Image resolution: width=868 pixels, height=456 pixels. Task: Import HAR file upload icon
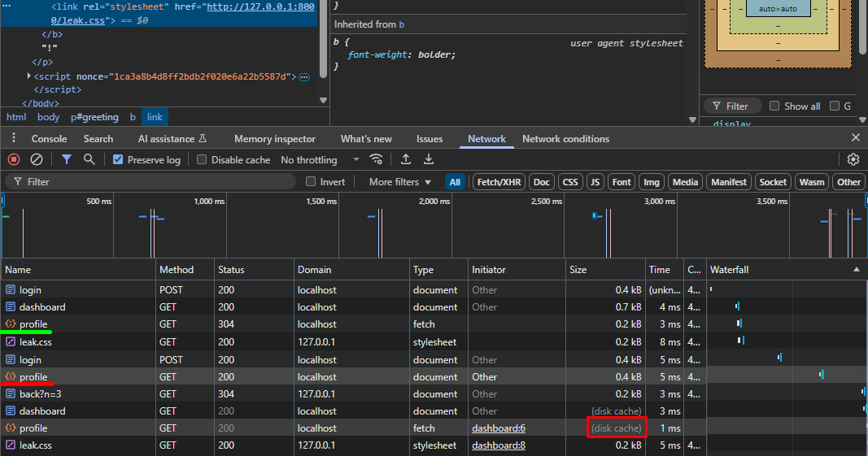pos(406,159)
